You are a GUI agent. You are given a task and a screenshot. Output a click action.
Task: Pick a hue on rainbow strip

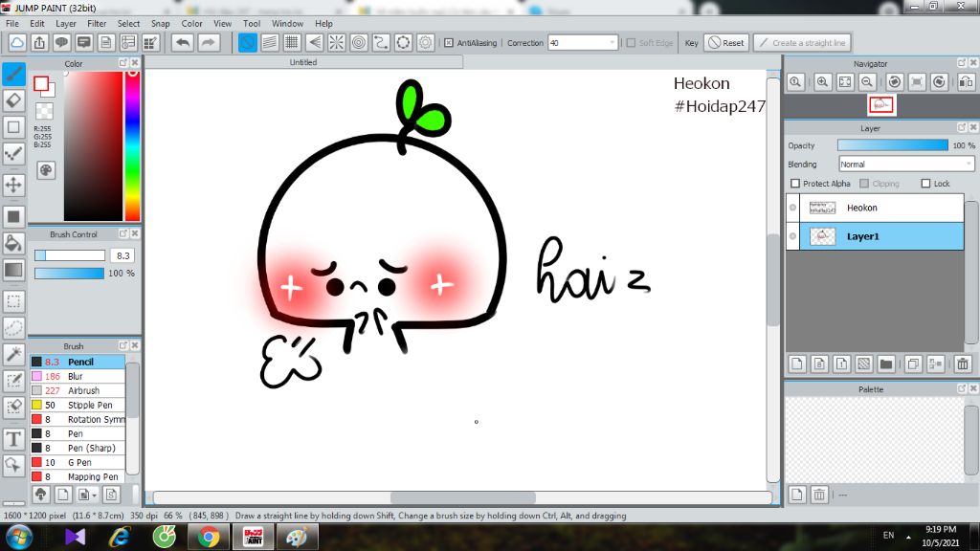[x=132, y=145]
